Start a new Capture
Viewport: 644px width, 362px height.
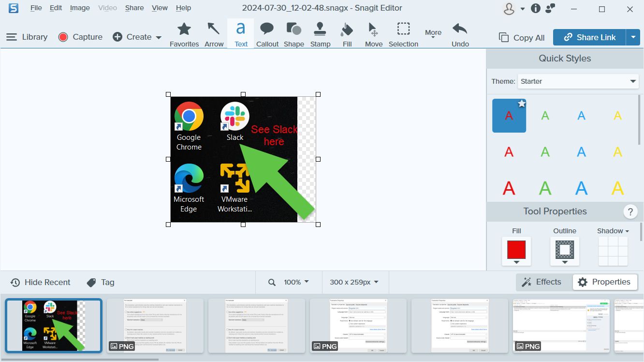point(80,37)
